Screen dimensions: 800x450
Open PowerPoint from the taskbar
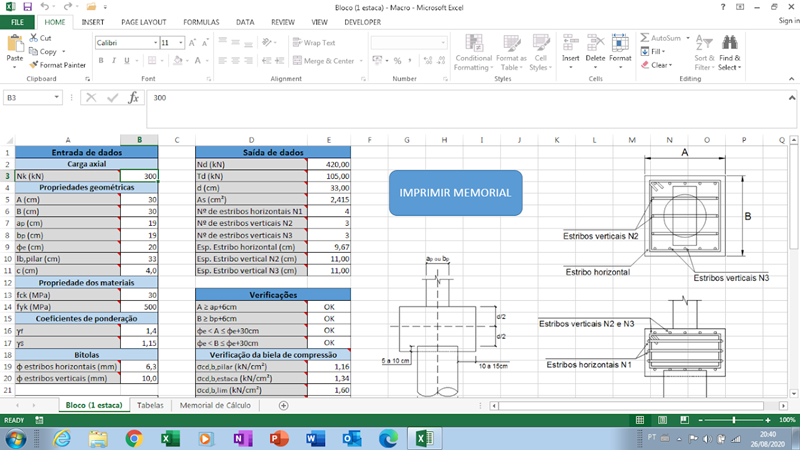pyautogui.click(x=279, y=438)
